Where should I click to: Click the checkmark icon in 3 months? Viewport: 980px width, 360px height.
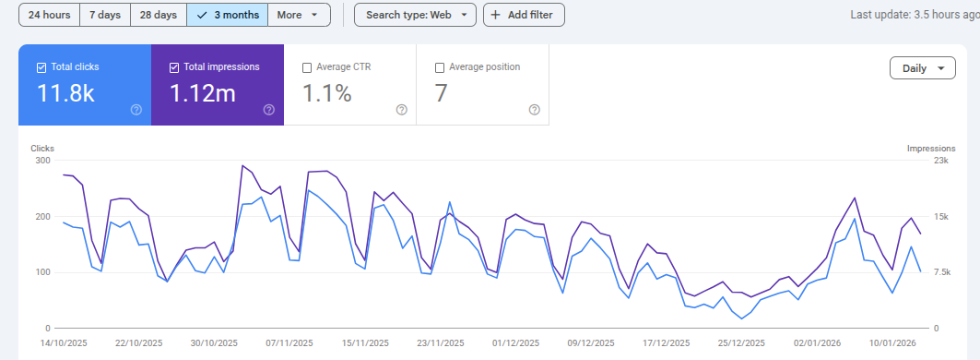tap(201, 15)
